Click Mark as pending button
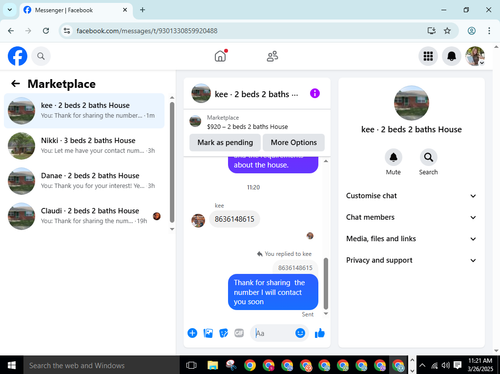Screen dimensions: 500x374 pos(225,142)
